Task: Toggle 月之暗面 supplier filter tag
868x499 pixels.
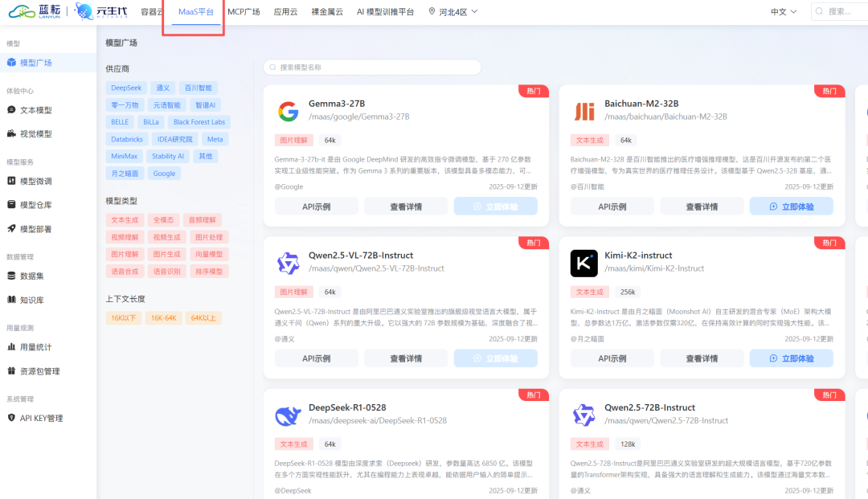Action: 125,174
